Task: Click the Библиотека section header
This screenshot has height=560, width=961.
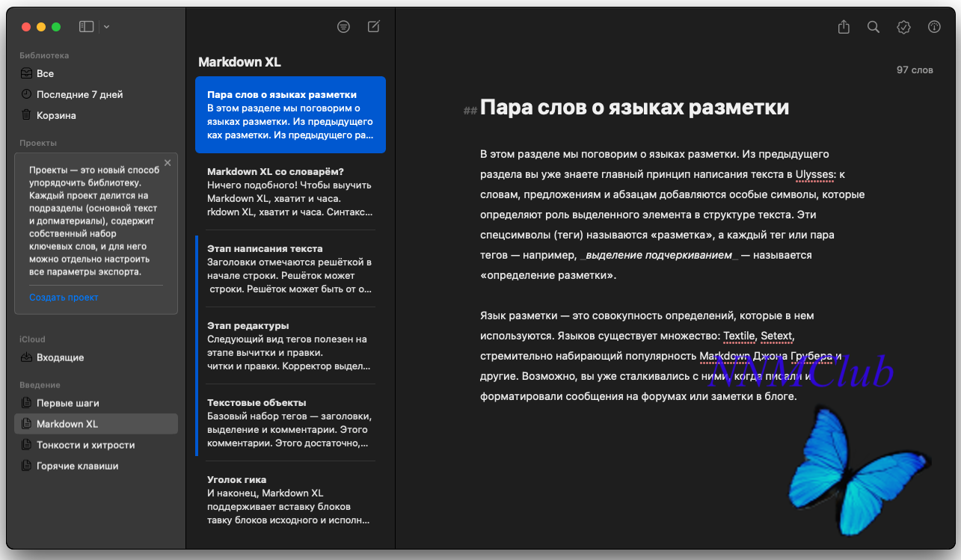Action: point(44,55)
